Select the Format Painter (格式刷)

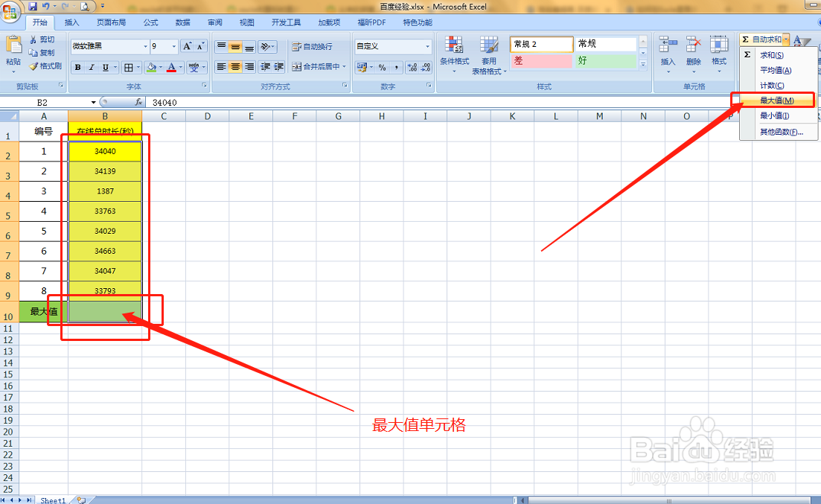(x=45, y=66)
